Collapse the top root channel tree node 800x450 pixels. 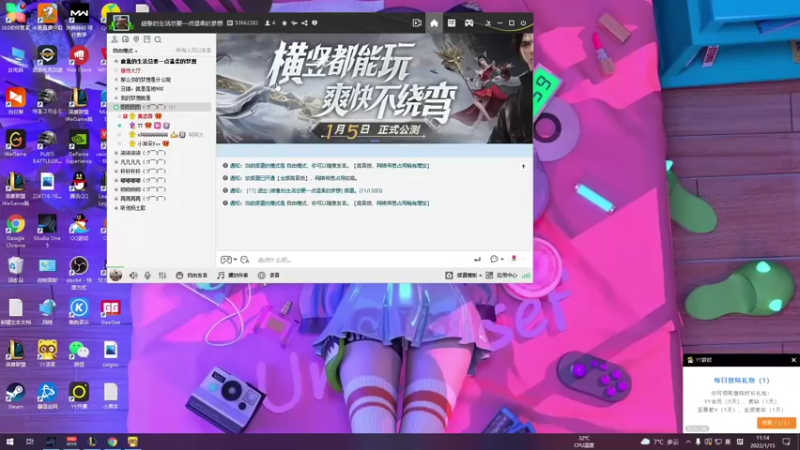116,61
